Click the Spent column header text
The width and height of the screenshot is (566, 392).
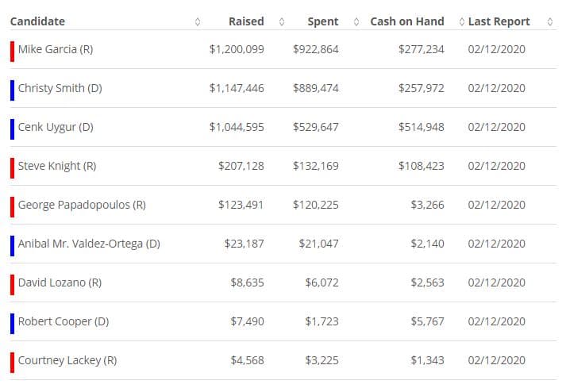(323, 21)
